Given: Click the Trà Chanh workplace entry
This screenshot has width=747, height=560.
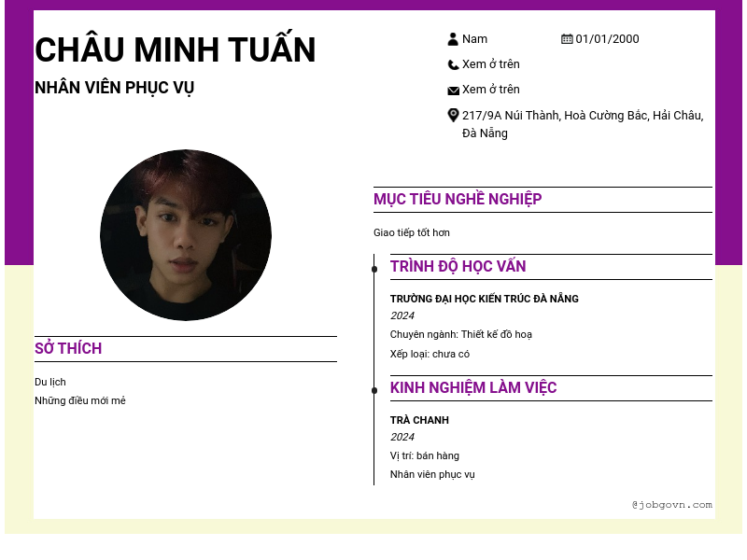Looking at the screenshot, I should (419, 421).
